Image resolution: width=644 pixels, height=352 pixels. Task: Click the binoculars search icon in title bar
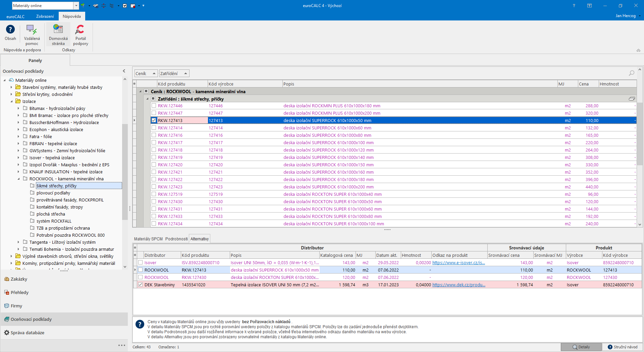tap(96, 6)
